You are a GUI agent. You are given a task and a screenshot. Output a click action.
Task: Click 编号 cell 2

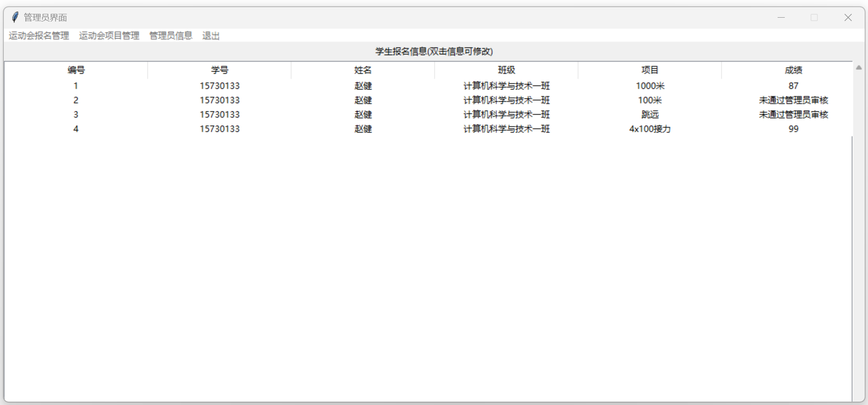click(76, 100)
